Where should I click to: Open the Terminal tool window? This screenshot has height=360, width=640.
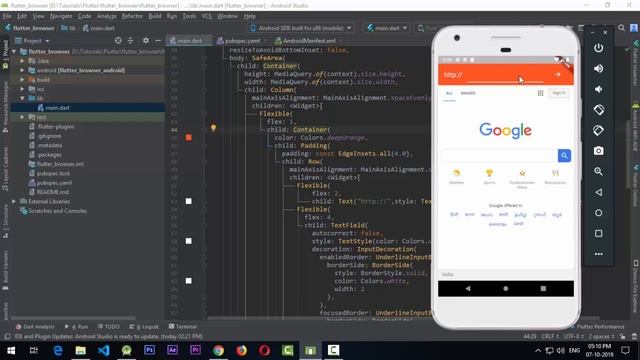[x=183, y=327]
